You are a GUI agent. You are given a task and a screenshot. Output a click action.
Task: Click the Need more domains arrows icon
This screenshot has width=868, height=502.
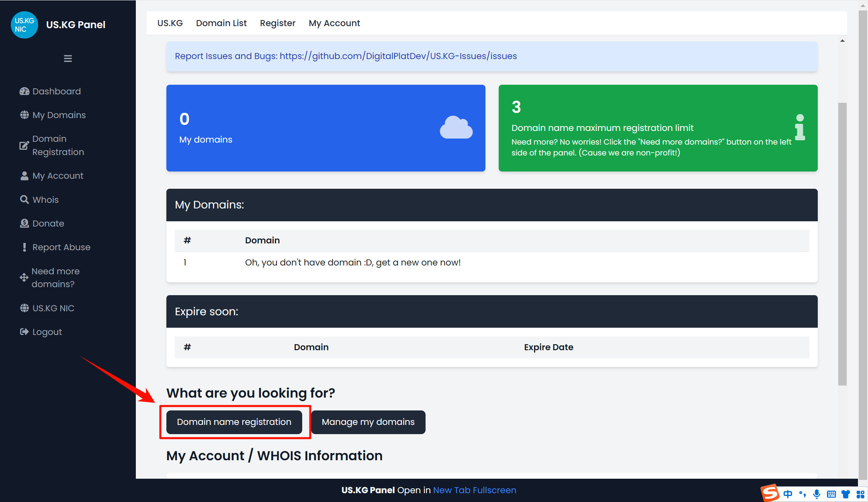24,278
